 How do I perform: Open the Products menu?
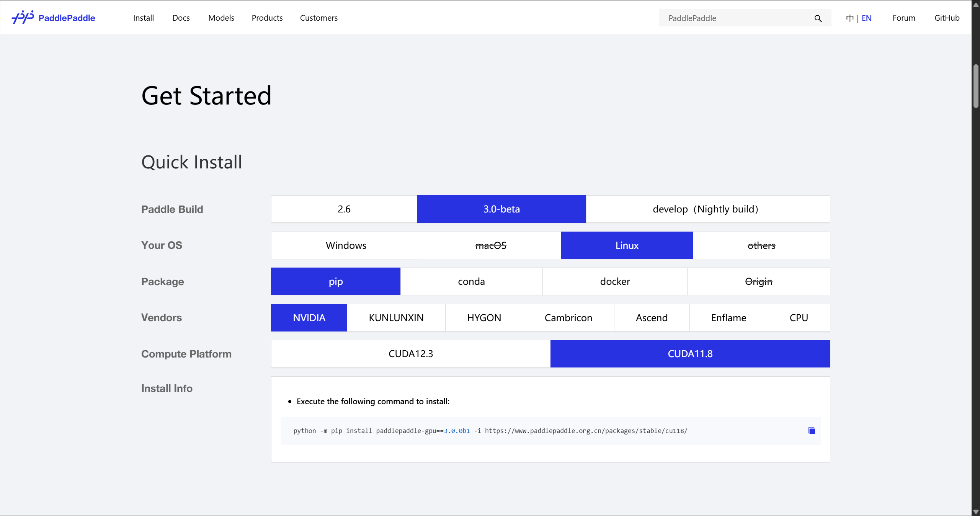(267, 18)
